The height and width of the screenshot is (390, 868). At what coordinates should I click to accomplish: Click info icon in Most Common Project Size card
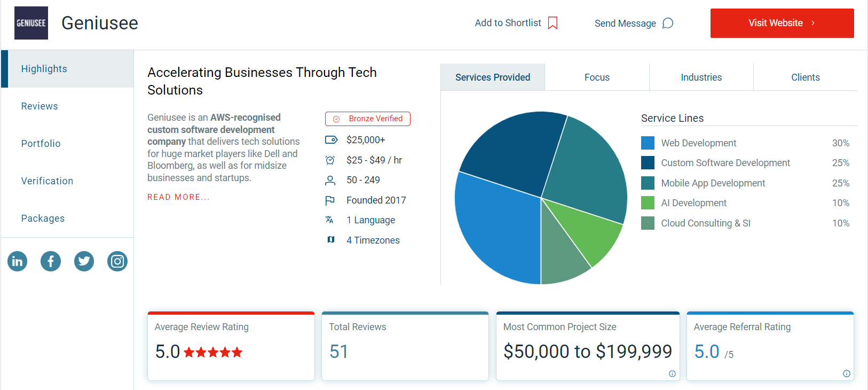[x=672, y=374]
